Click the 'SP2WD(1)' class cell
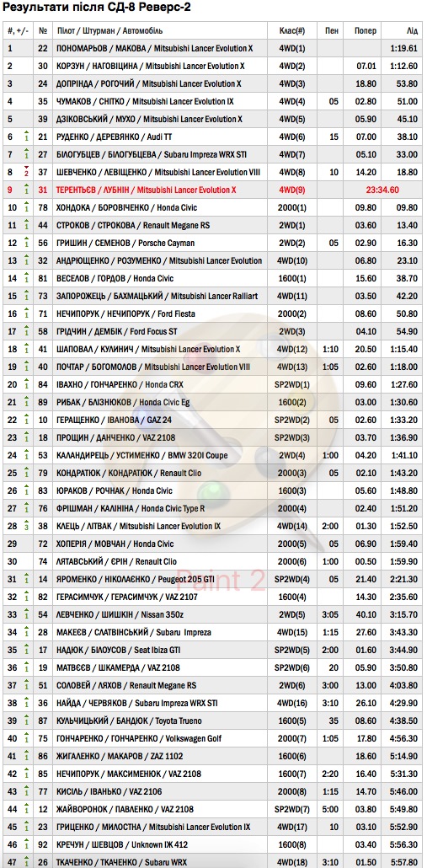Screen dimensions: 443x868 [292, 385]
